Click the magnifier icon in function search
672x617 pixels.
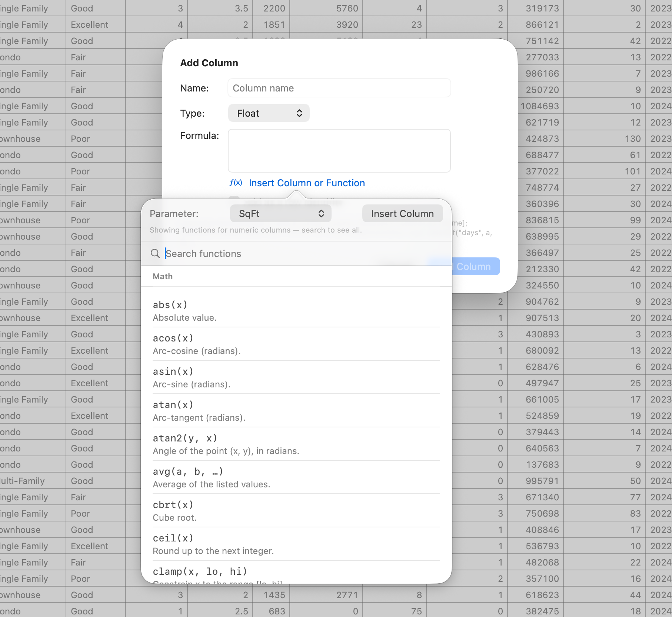click(155, 254)
